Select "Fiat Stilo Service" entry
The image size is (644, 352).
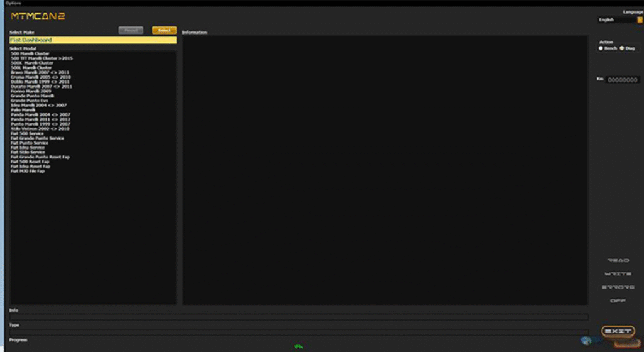(28, 152)
